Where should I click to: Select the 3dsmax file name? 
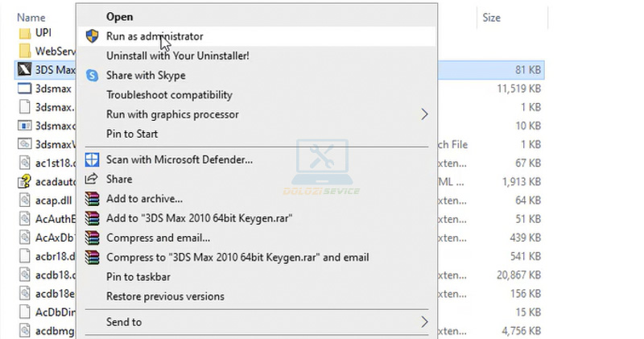(53, 89)
